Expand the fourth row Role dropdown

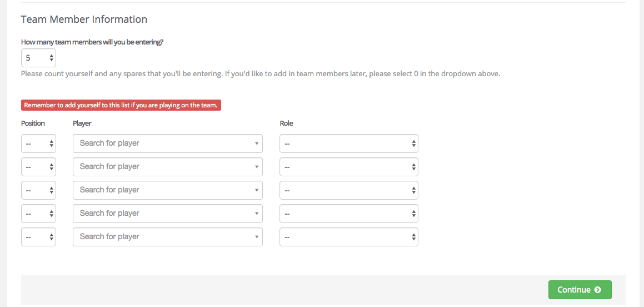349,214
